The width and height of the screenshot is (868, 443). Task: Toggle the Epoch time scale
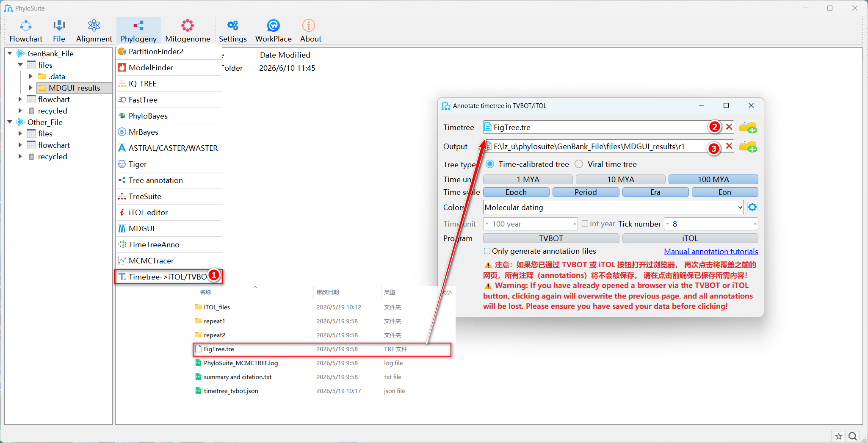(516, 192)
